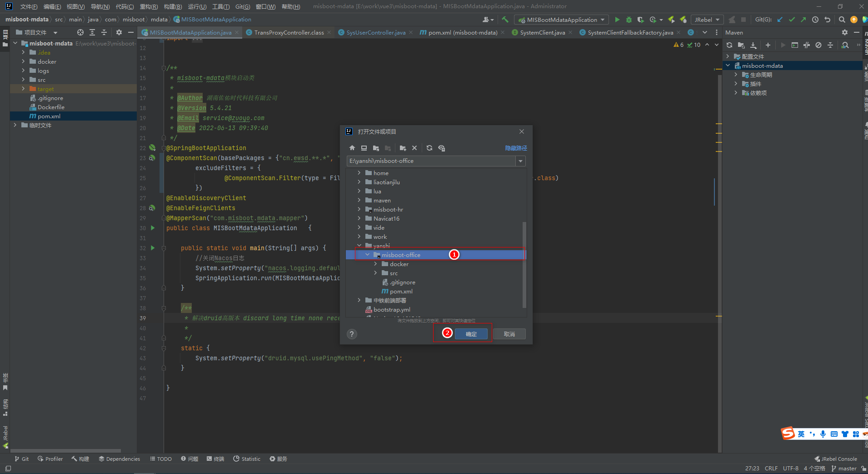The height and width of the screenshot is (474, 868).
Task: Commit changes with Git checkmark icon
Action: pos(792,20)
